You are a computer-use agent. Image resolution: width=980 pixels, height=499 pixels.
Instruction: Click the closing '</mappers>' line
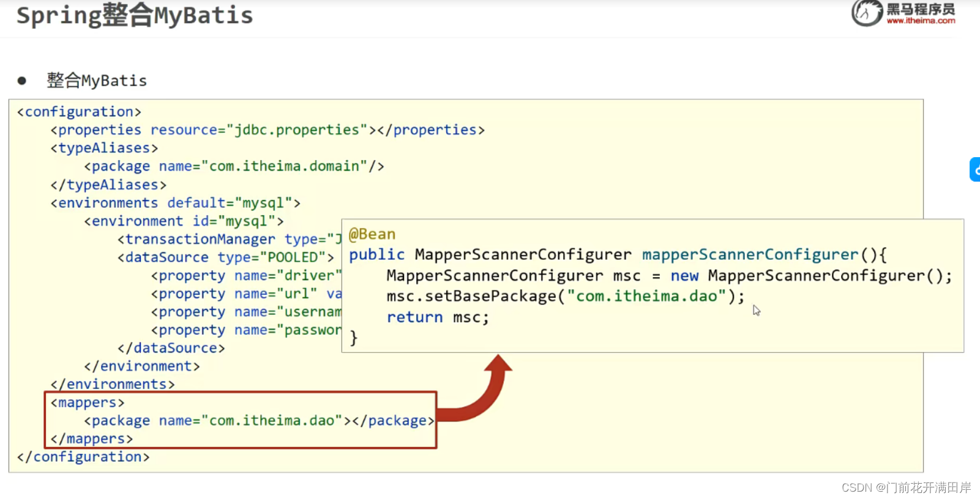[x=92, y=439]
